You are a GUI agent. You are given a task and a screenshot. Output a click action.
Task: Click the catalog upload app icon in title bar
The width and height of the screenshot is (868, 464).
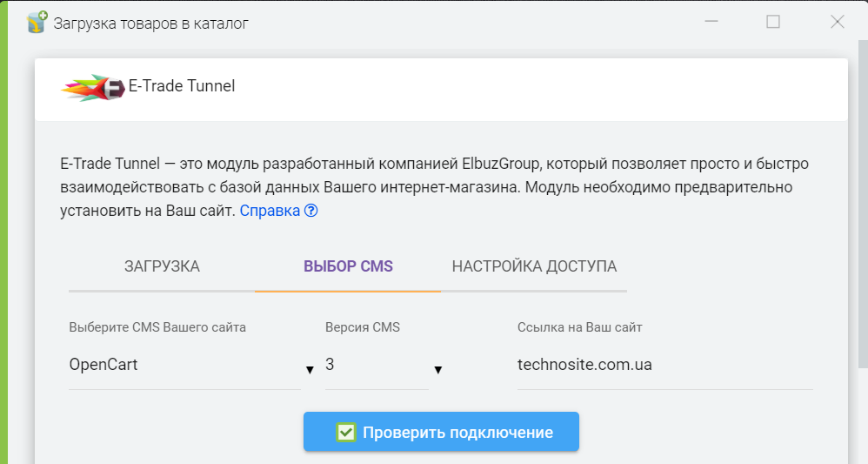click(37, 23)
